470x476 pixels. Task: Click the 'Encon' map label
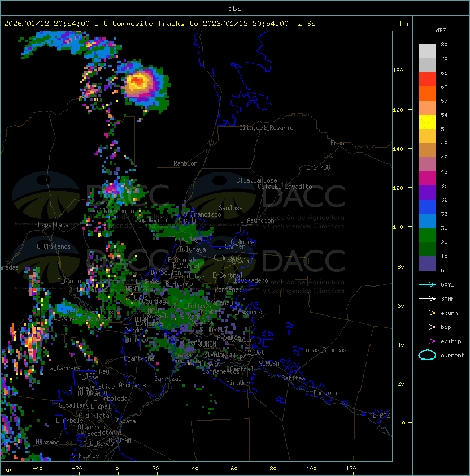(339, 143)
